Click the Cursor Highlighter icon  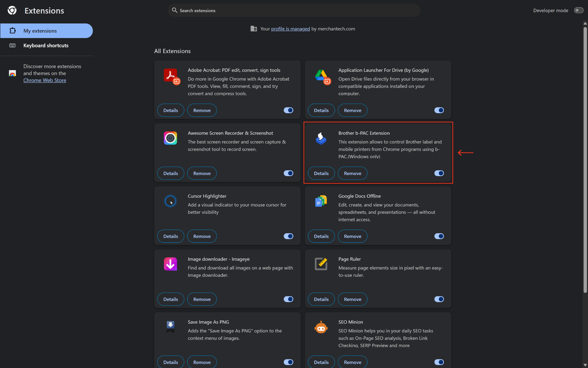pos(170,201)
